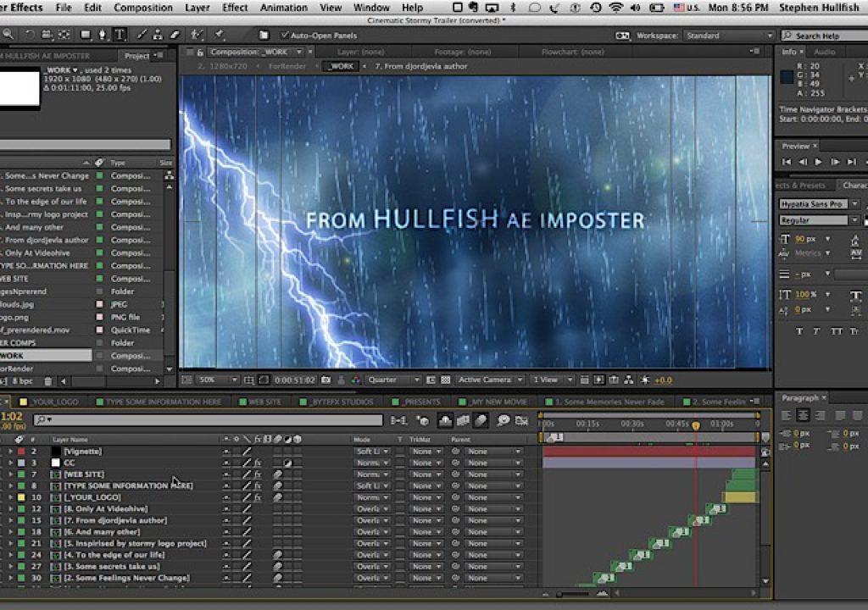This screenshot has height=610, width=868.
Task: Click the Search Help field
Action: tap(824, 36)
